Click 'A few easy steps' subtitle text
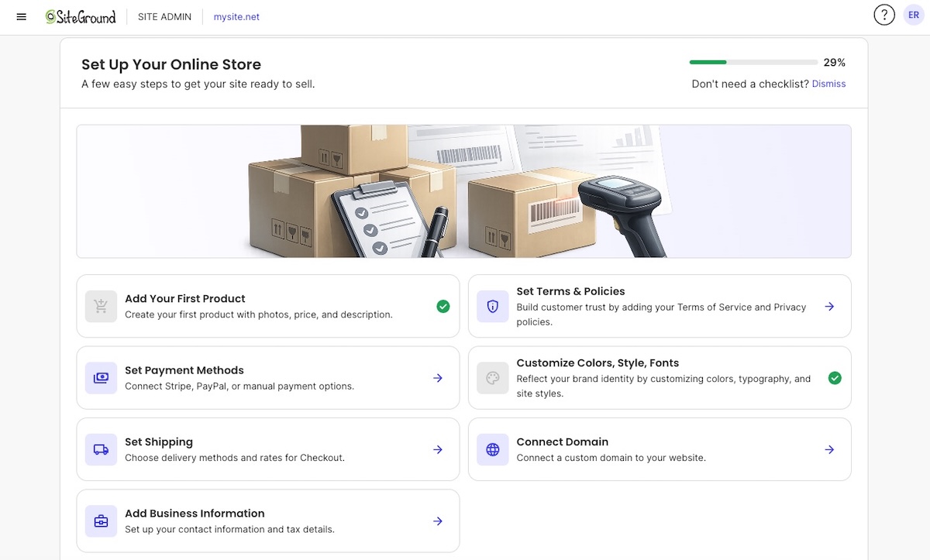 click(x=198, y=84)
